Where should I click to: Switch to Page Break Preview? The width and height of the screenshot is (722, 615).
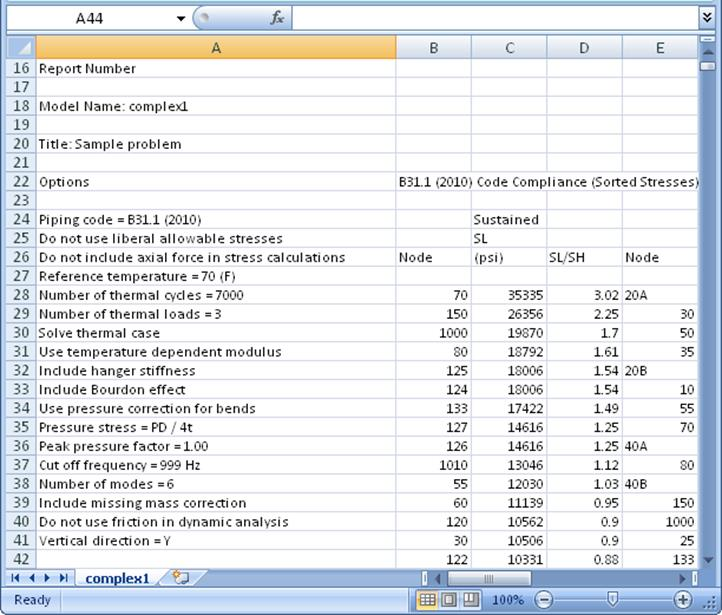[471, 600]
